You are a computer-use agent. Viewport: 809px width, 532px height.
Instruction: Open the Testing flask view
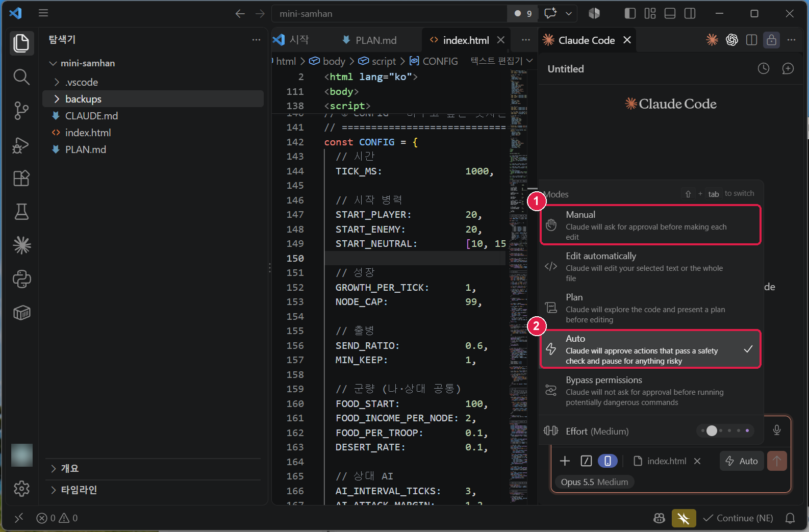click(x=21, y=212)
